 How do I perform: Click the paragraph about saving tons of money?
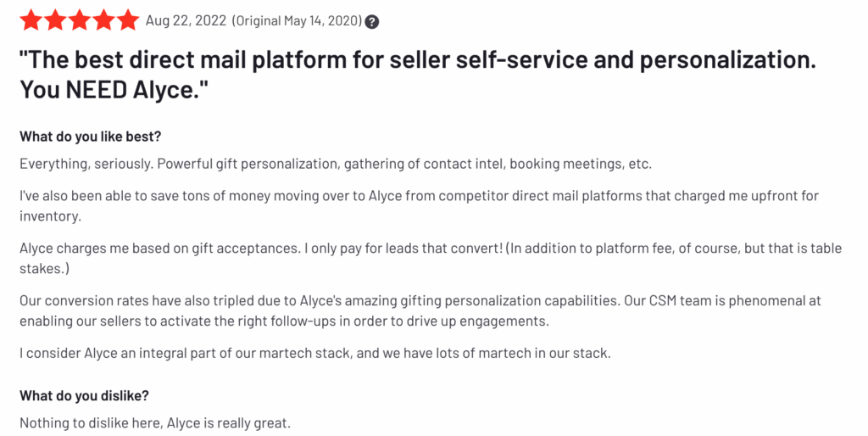tap(419, 196)
